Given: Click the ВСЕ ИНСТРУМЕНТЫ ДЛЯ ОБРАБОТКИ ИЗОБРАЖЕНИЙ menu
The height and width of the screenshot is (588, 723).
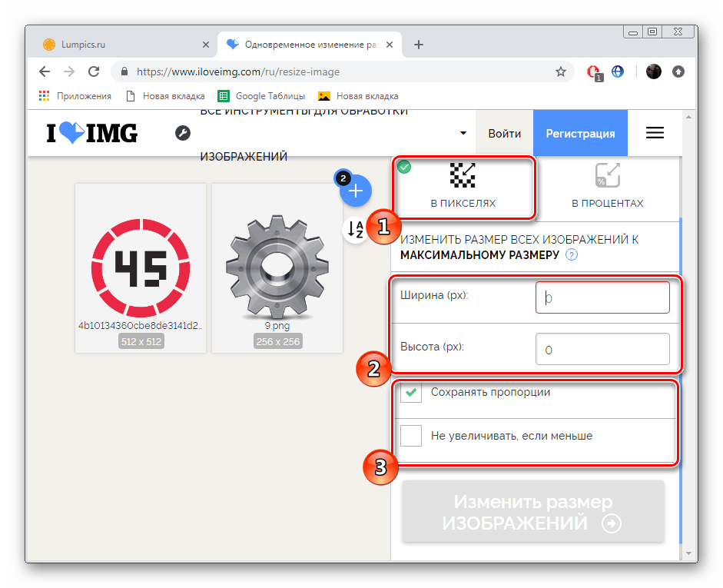Looking at the screenshot, I should [x=303, y=133].
